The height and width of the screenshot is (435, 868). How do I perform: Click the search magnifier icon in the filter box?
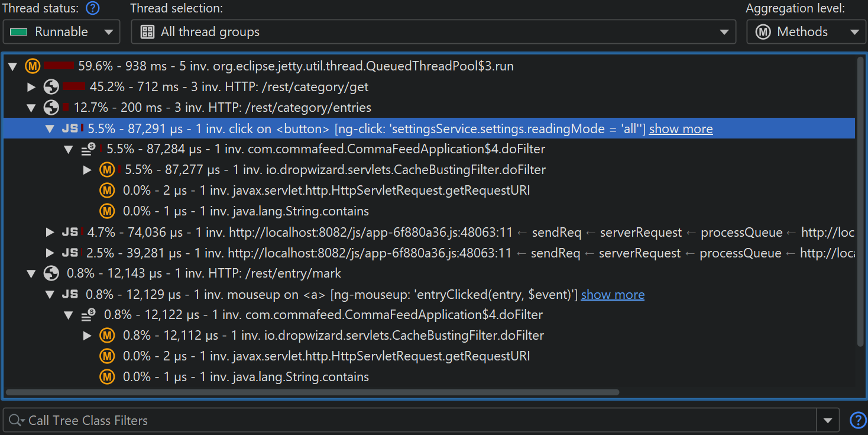(x=15, y=420)
